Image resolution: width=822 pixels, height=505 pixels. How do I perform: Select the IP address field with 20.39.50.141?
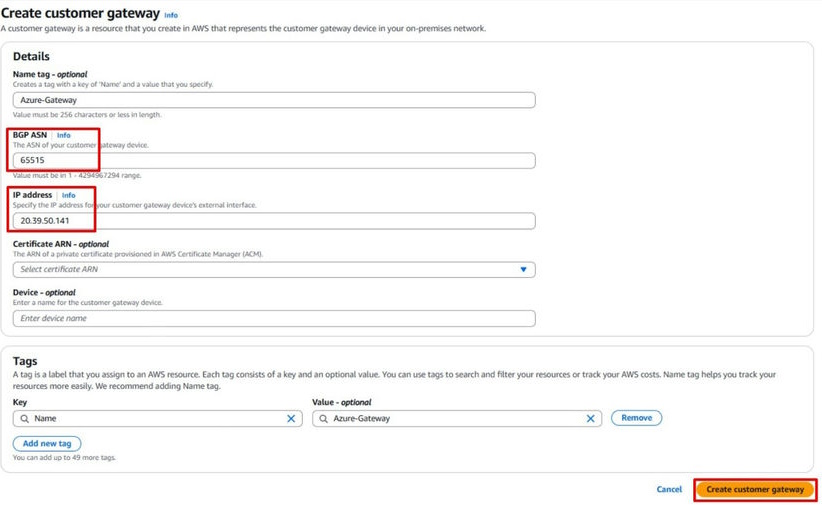[273, 220]
